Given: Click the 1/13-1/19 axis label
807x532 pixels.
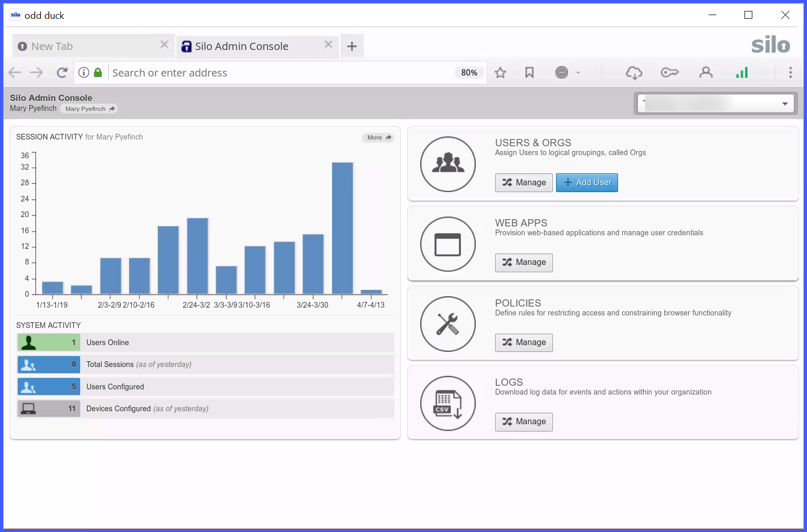Looking at the screenshot, I should pyautogui.click(x=52, y=305).
